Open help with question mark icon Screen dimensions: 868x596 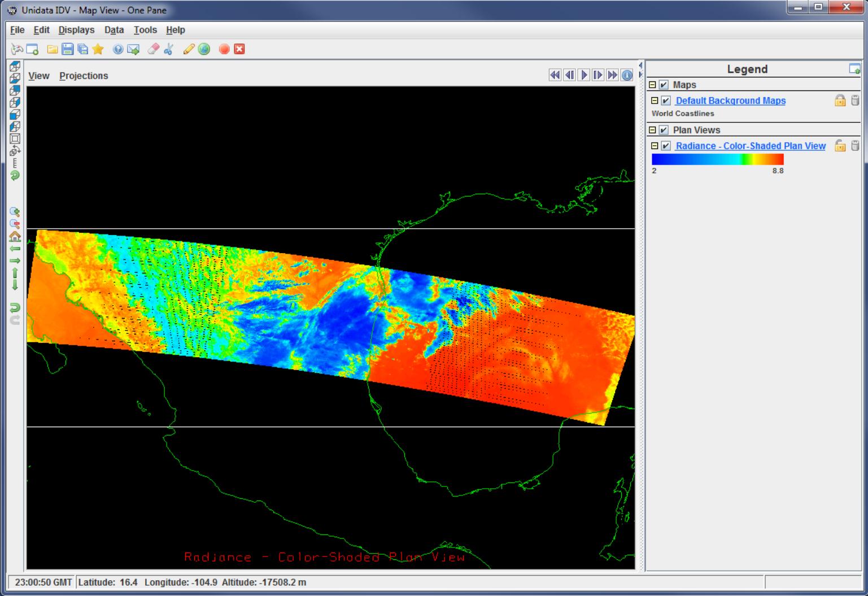click(117, 49)
